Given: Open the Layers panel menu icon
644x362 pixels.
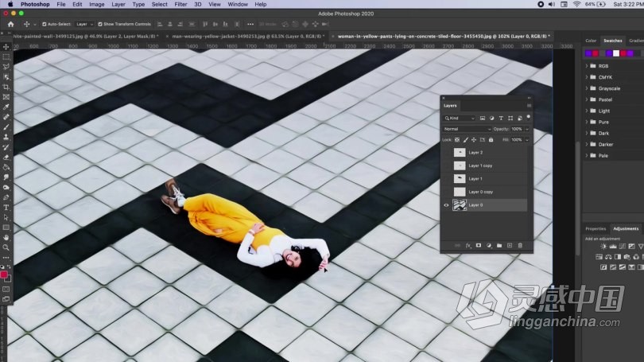Looking at the screenshot, I should (529, 106).
